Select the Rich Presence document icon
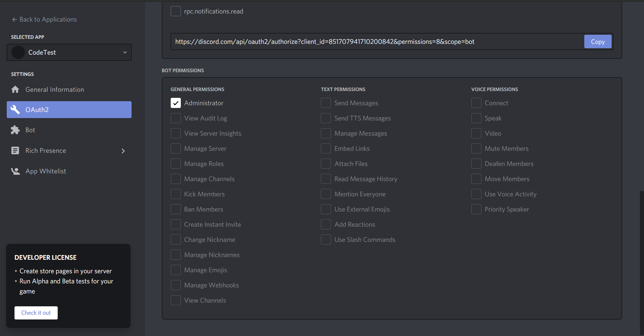Screen dimensions: 644x336 click(x=15, y=150)
